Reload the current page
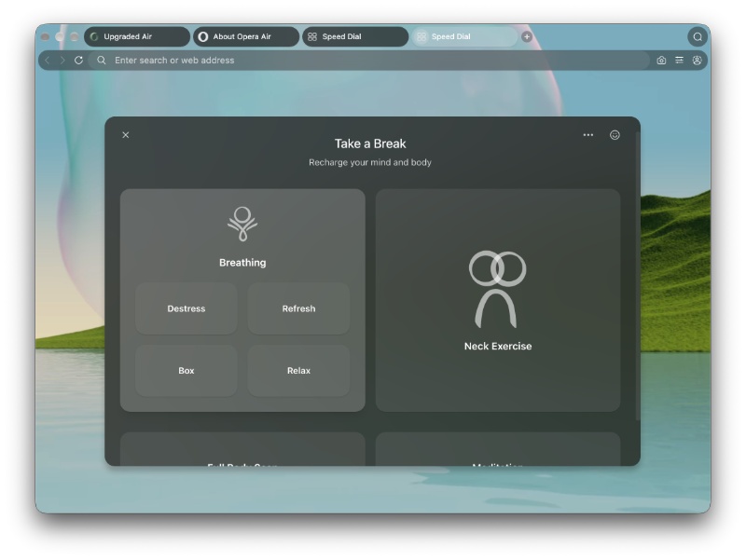The image size is (746, 560). pos(78,61)
